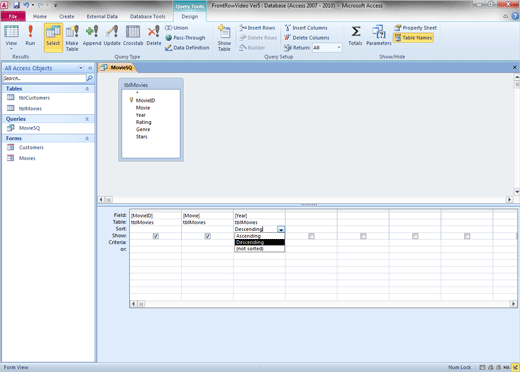Click Insert Columns in Query Setup
This screenshot has height=372, width=520.
click(x=306, y=28)
